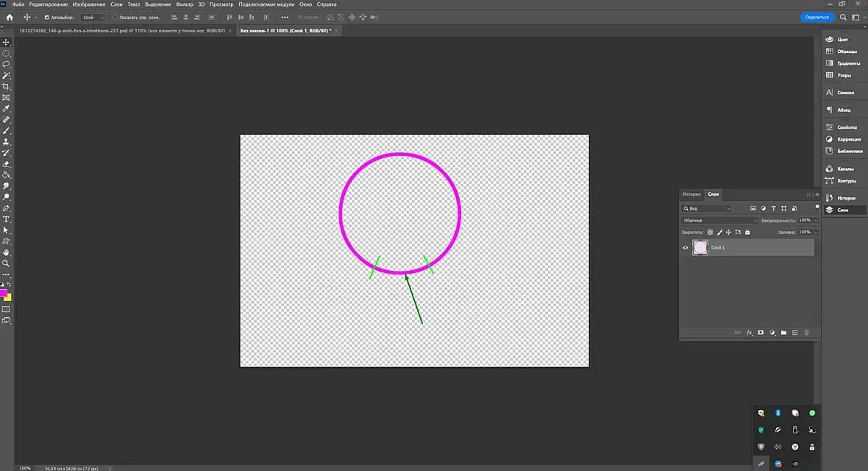Toggle lock image pixels brush icon
868x471 pixels.
pyautogui.click(x=719, y=232)
